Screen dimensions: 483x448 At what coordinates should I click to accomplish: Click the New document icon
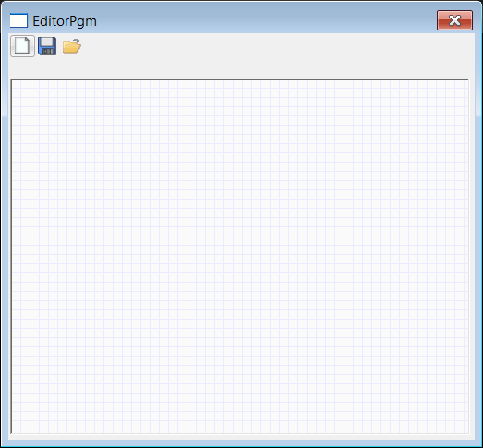(22, 46)
